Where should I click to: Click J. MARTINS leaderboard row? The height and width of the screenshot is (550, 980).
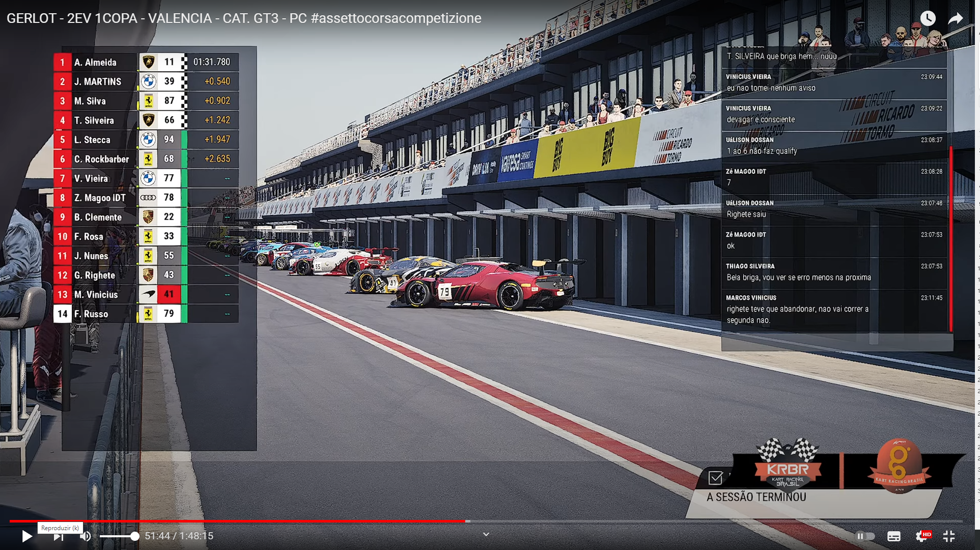click(146, 81)
